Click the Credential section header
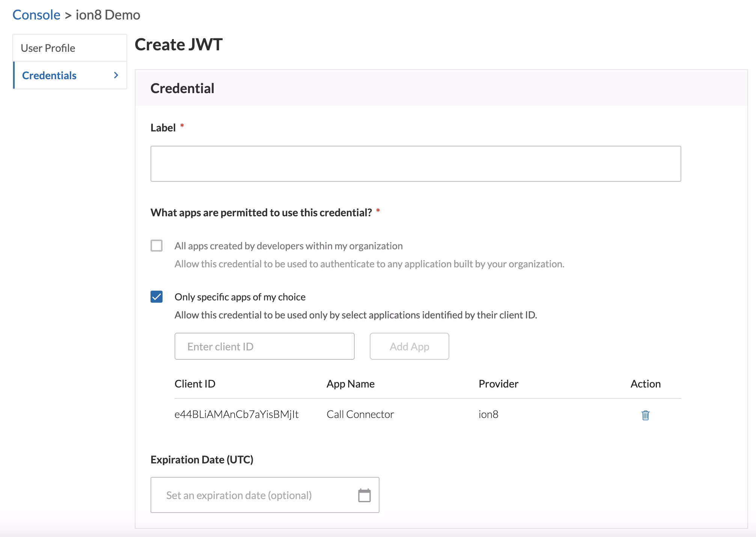This screenshot has width=756, height=537. tap(182, 88)
